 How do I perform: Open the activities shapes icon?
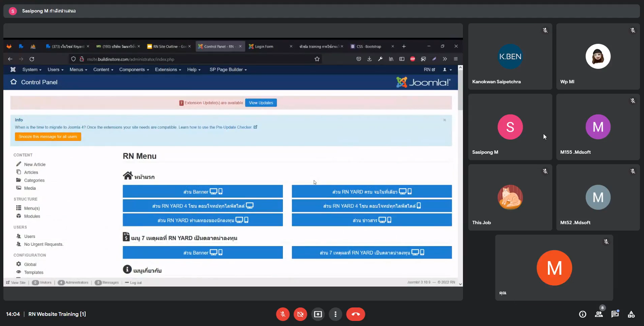click(631, 314)
